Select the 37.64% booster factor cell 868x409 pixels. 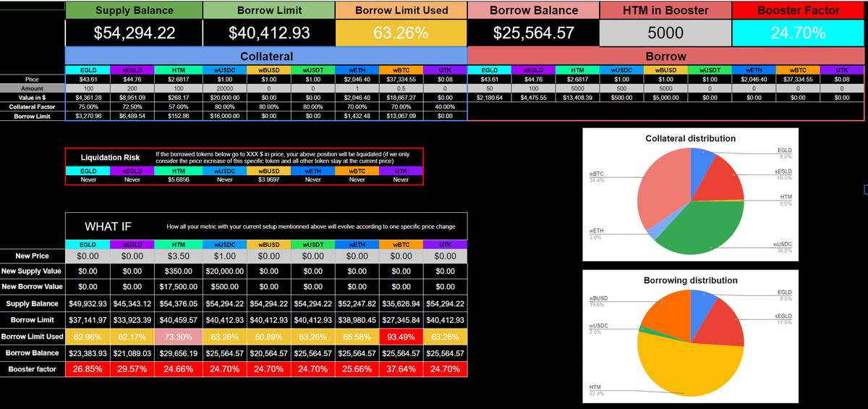(401, 369)
